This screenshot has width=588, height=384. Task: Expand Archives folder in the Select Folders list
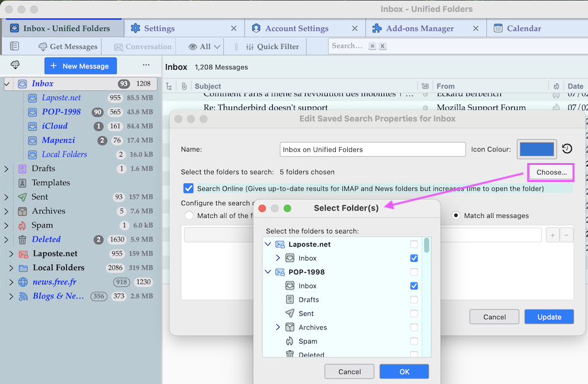(x=278, y=327)
